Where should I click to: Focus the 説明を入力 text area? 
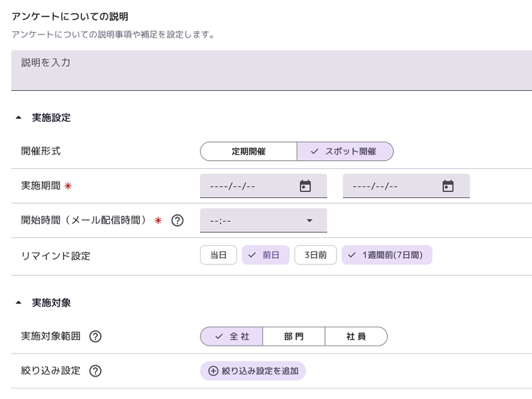271,70
